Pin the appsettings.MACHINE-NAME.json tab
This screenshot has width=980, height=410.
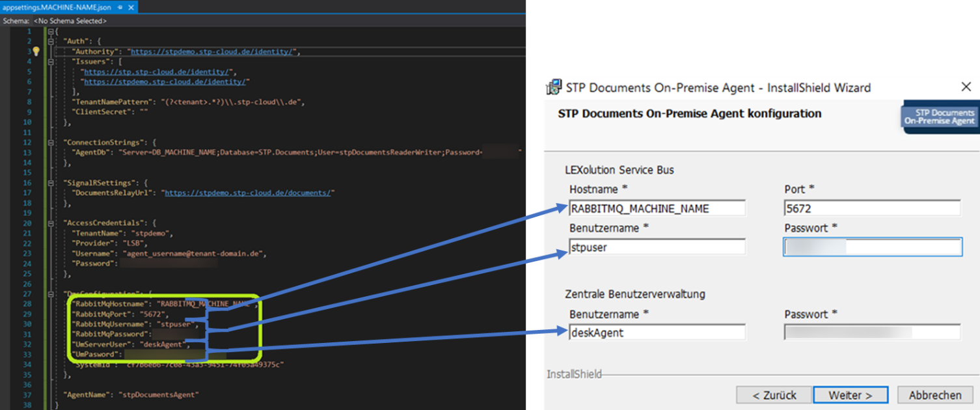119,8
